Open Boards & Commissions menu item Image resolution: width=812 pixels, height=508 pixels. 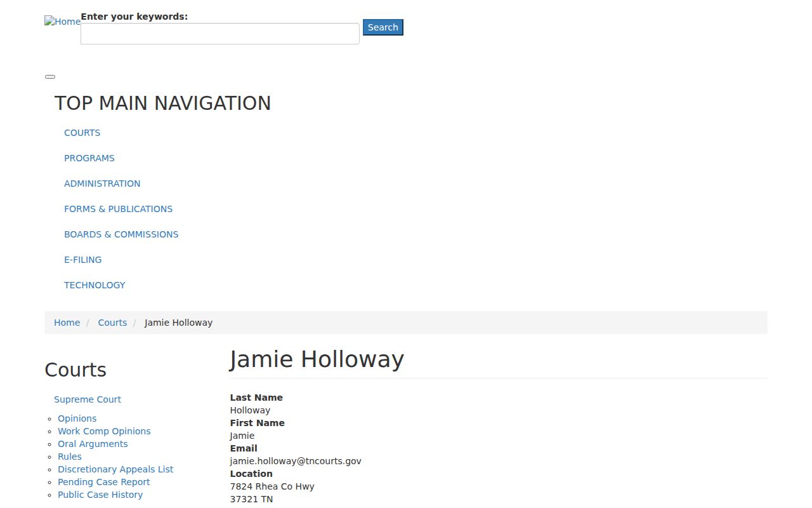pos(121,234)
